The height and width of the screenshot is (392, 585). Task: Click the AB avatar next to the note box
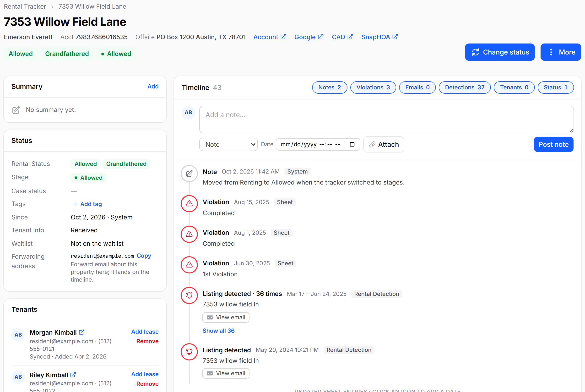click(x=188, y=113)
